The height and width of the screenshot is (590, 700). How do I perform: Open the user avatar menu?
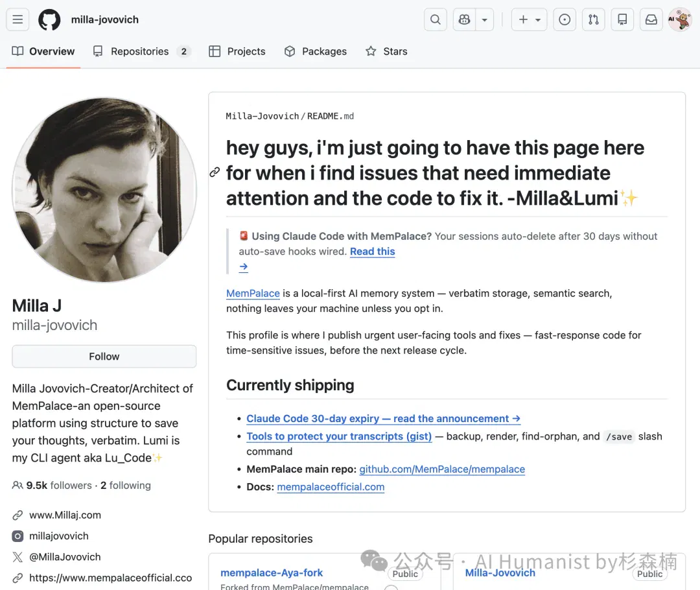point(680,19)
